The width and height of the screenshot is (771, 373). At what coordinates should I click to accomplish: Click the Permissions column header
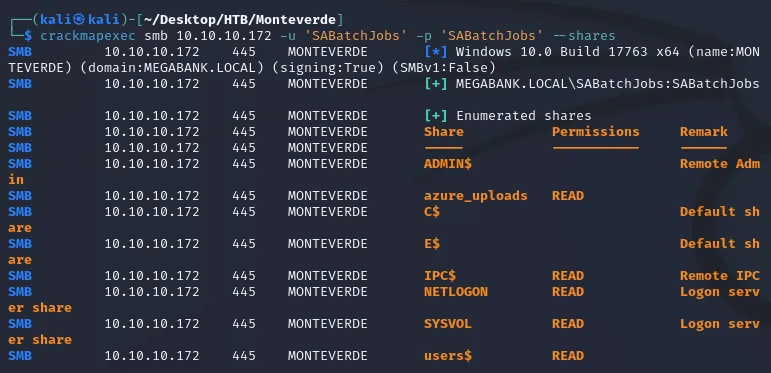595,132
